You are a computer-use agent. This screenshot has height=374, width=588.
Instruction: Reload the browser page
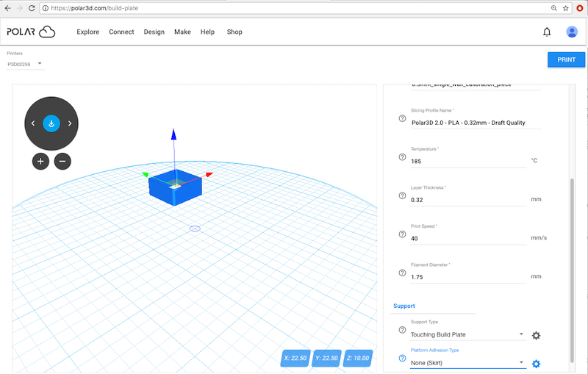coord(32,8)
